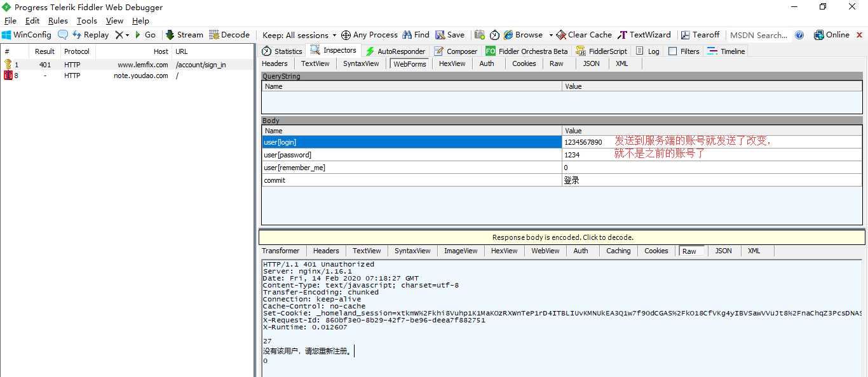Screen dimensions: 868x377
Task: Select the user[password] name cell
Action: pyautogui.click(x=412, y=155)
